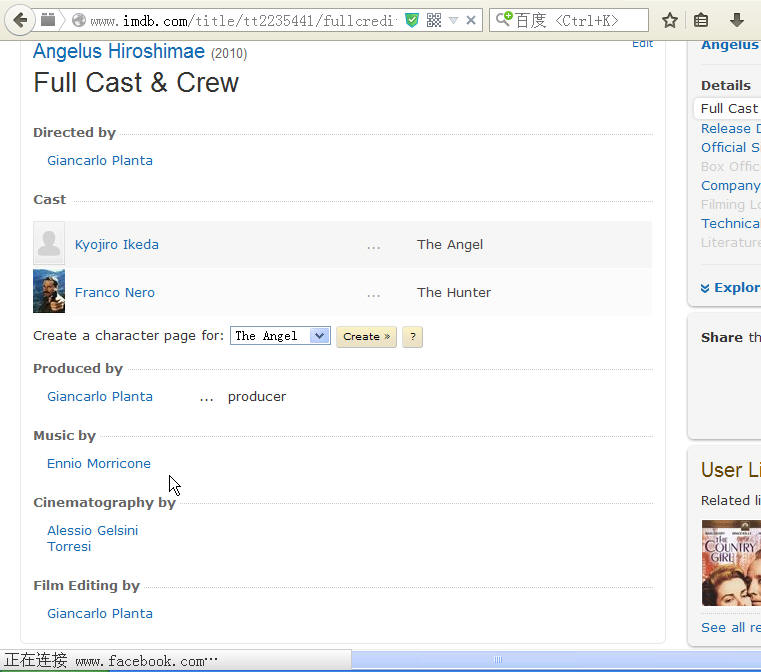This screenshot has width=761, height=672.
Task: Open the character page dropdown showing The Angel
Action: tap(280, 336)
